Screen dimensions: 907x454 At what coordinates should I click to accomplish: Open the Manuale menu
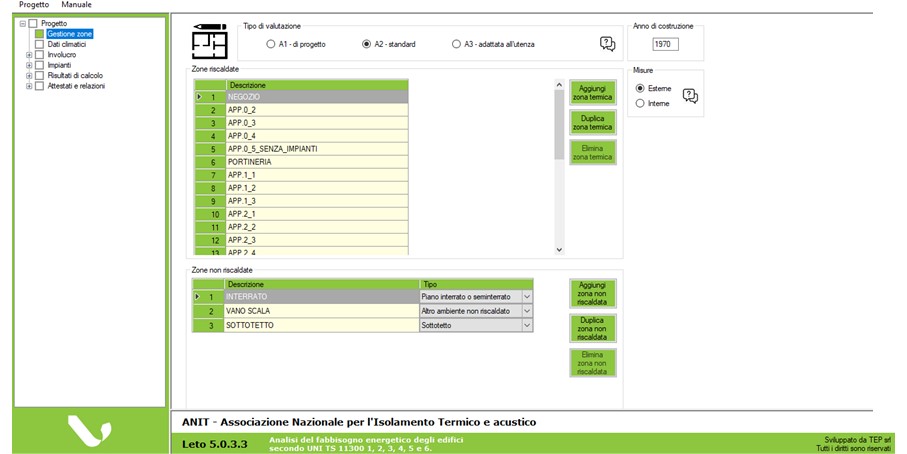coord(76,5)
